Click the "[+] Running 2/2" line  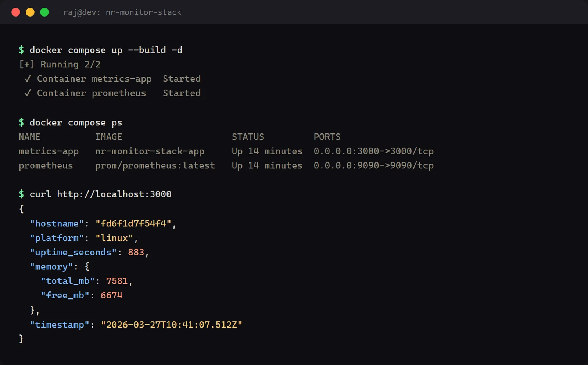60,64
